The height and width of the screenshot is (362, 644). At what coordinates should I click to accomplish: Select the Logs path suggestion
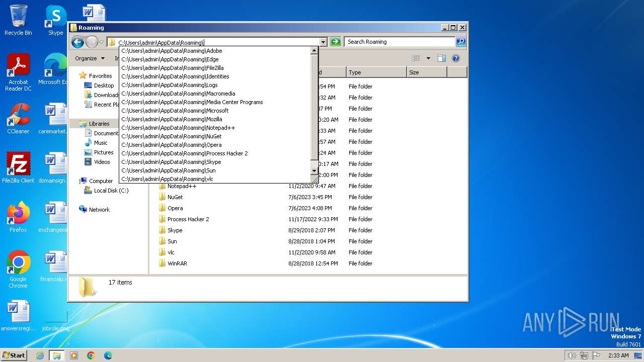point(215,85)
